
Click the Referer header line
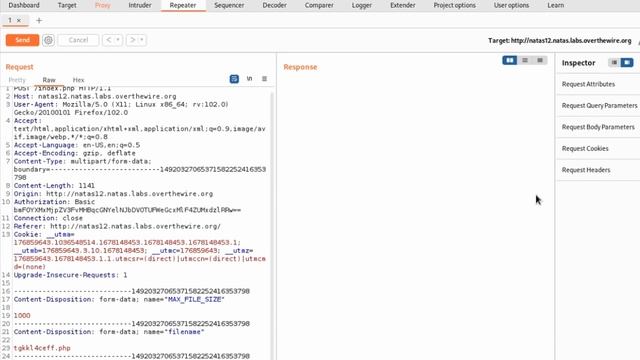tap(117, 226)
